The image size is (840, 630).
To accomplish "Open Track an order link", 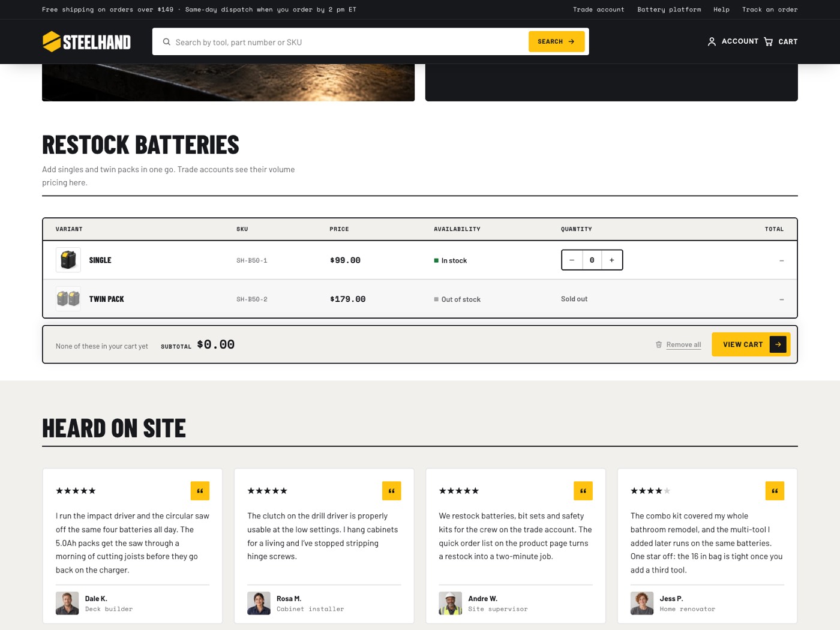I will click(x=770, y=10).
